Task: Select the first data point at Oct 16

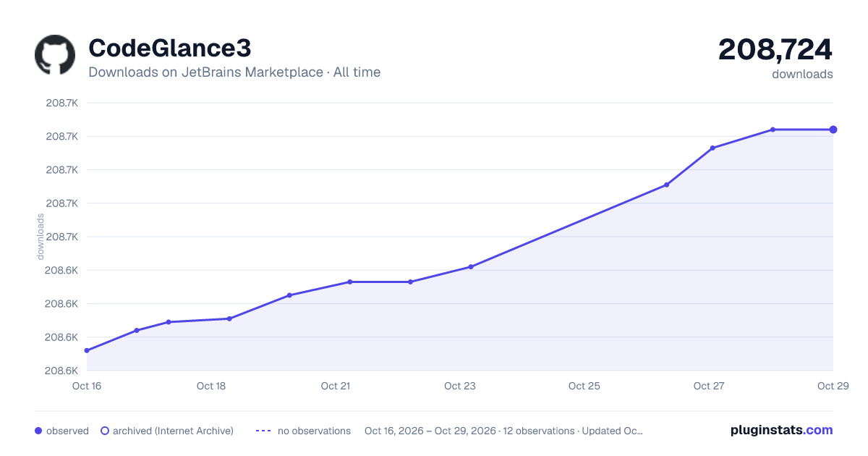Action: tap(87, 350)
